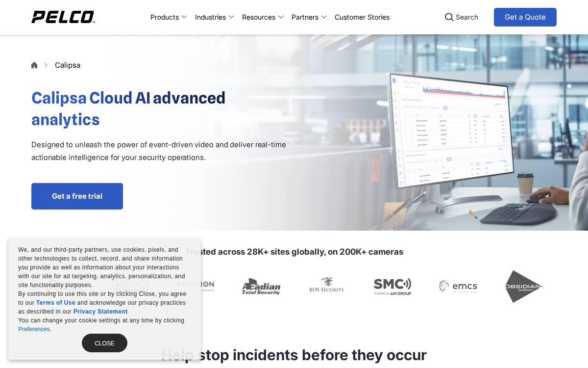Click the Obsidian Energy logo
Screen dimensions: 588x368
coord(523,287)
